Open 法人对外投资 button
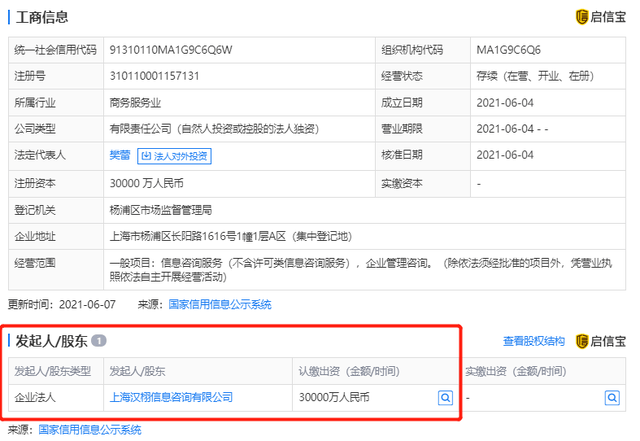 (x=174, y=156)
